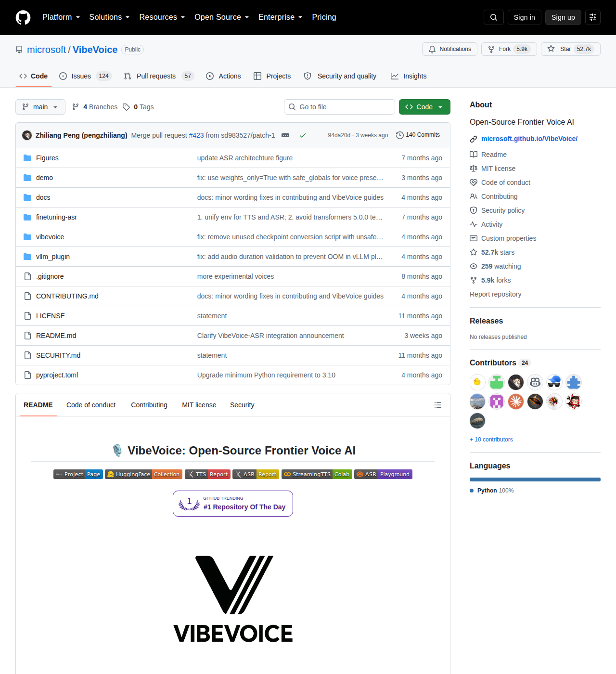
Task: Click the #1 Repository Of The Day badge
Action: coord(233,504)
